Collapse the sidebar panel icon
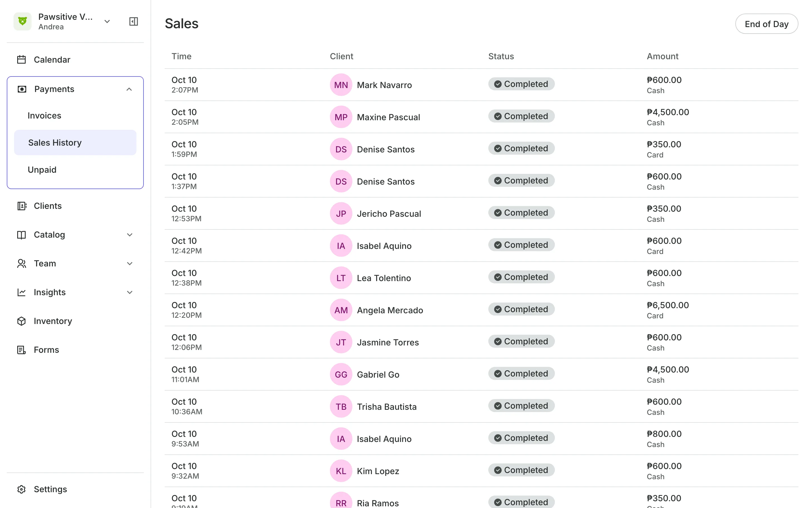The image size is (812, 508). pos(134,21)
